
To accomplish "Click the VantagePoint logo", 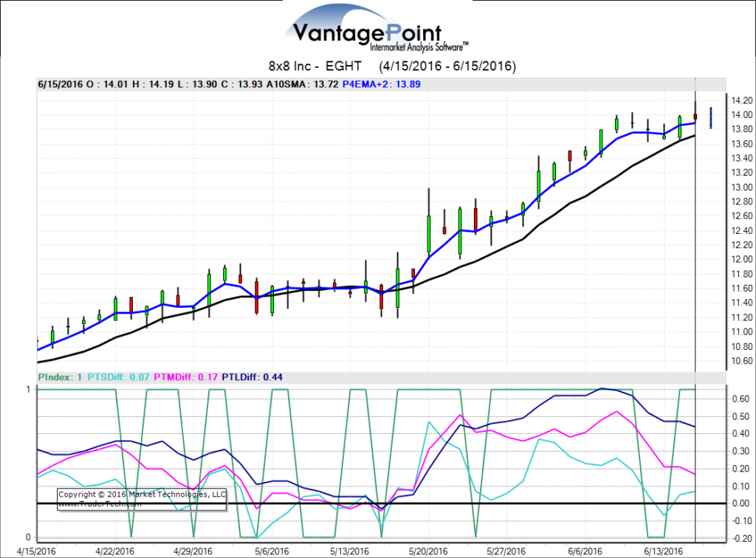I will tap(376, 30).
